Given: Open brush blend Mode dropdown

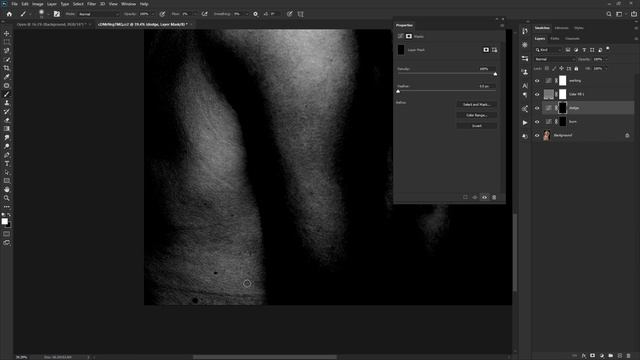Looking at the screenshot, I should coord(98,14).
